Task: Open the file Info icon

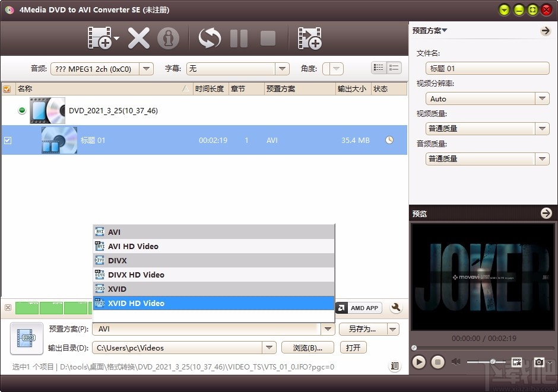Action: pyautogui.click(x=169, y=37)
